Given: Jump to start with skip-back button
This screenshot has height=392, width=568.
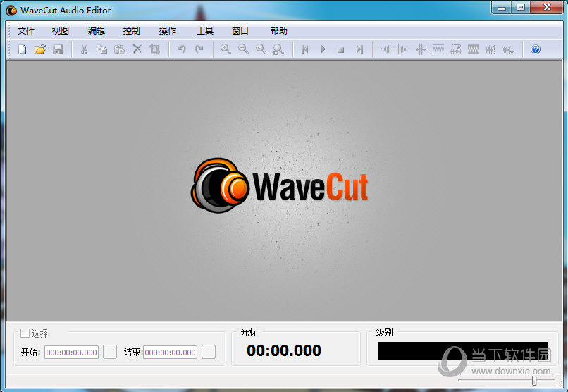Looking at the screenshot, I should (x=305, y=49).
